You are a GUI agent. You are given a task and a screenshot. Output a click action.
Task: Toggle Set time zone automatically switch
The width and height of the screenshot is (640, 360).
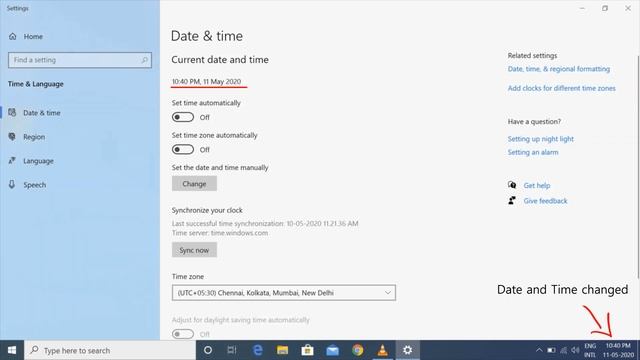point(182,149)
